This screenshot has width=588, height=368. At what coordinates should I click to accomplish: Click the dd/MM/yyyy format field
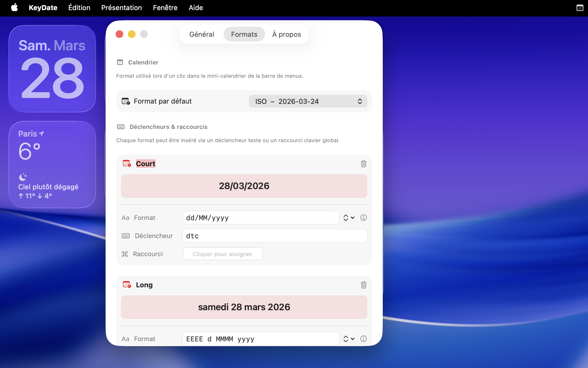(x=261, y=218)
